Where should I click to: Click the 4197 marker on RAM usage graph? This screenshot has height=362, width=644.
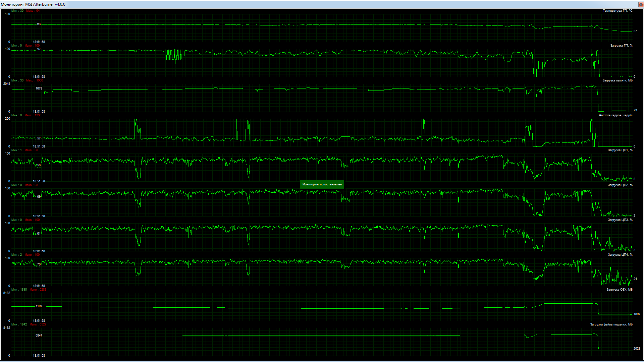tap(39, 306)
